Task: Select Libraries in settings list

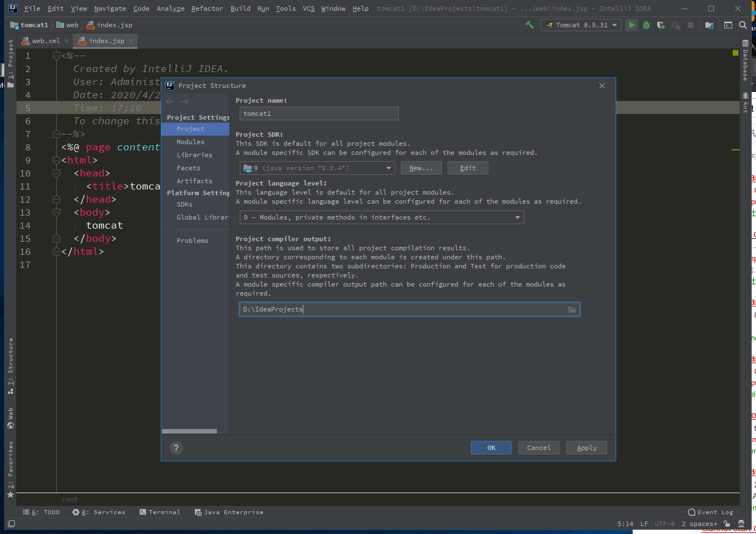Action: (195, 155)
